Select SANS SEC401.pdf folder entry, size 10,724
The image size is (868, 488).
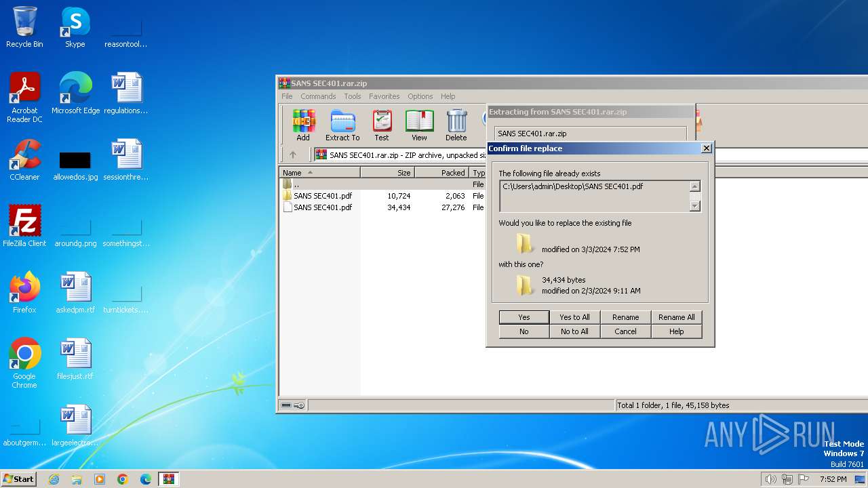pos(383,196)
